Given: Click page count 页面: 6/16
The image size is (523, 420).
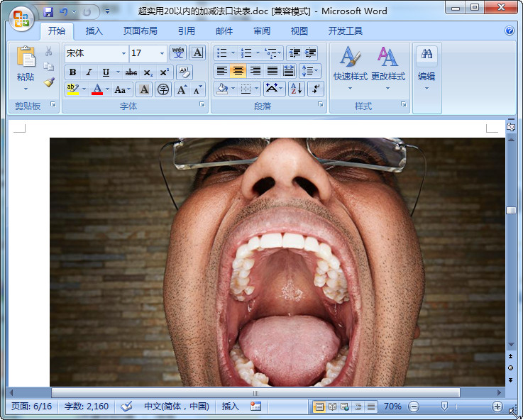Looking at the screenshot, I should 32,407.
